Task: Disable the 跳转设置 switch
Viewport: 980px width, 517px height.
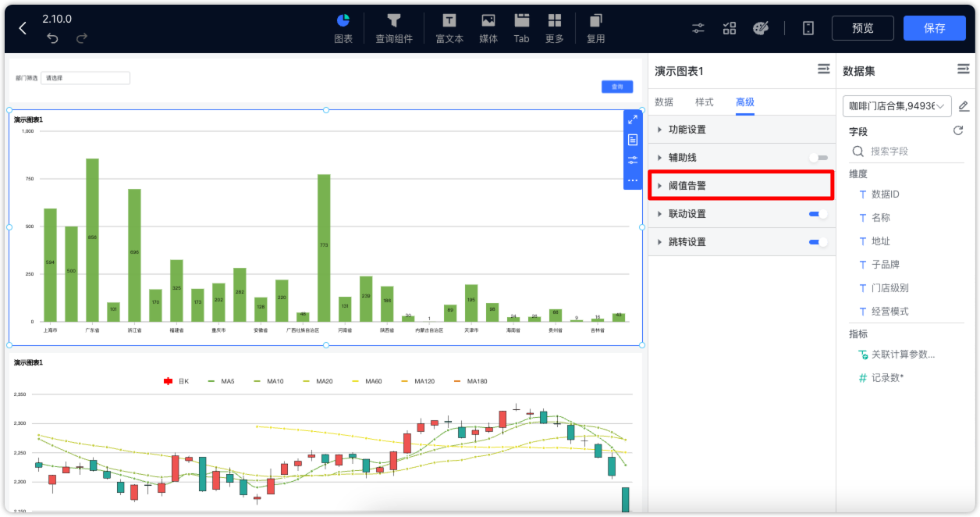Action: 818,242
